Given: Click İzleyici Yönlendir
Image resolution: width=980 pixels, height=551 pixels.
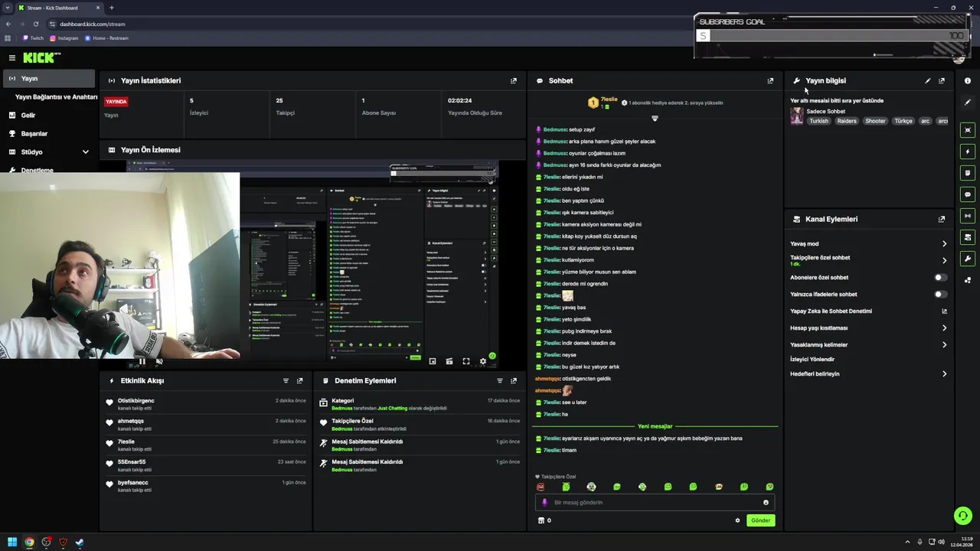Looking at the screenshot, I should click(x=812, y=359).
